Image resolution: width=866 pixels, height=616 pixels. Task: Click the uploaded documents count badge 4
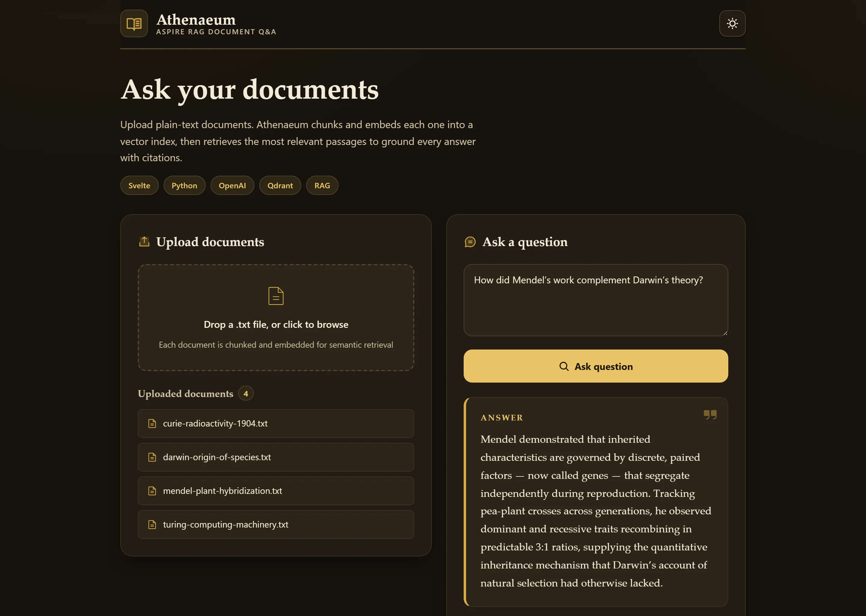click(x=246, y=394)
